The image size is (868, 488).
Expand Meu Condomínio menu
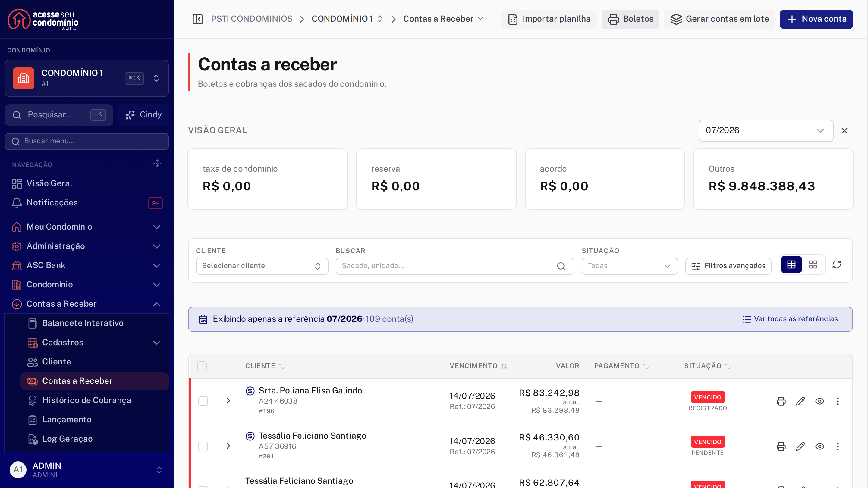click(86, 227)
